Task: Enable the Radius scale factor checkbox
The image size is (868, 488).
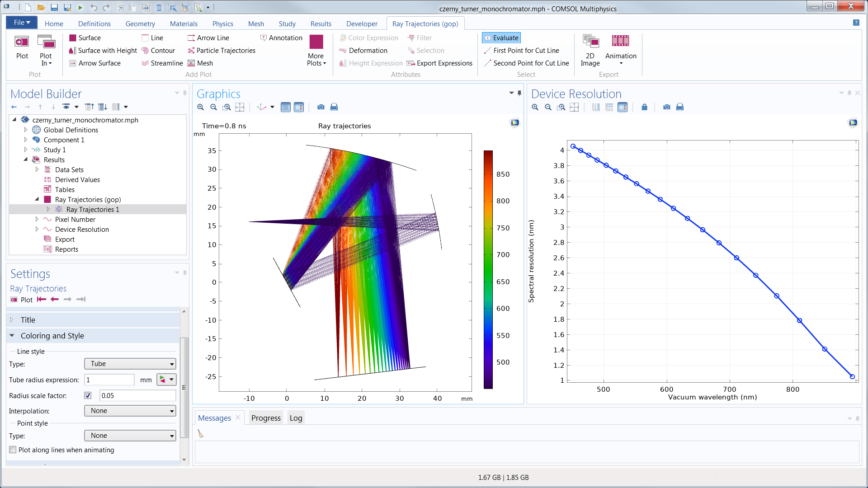Action: [88, 395]
